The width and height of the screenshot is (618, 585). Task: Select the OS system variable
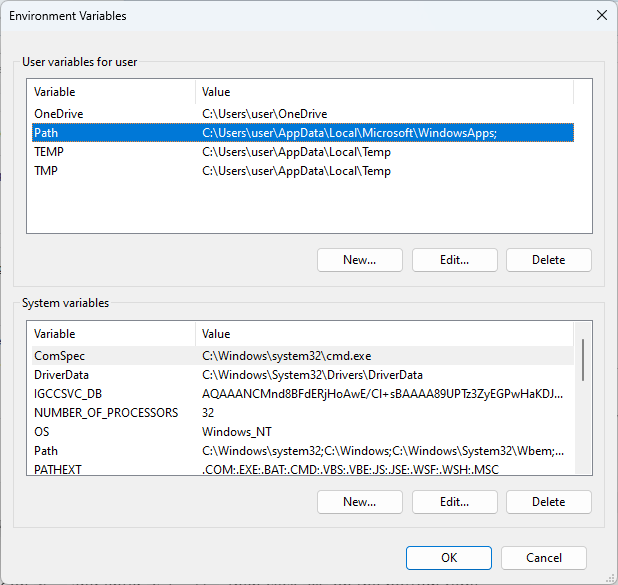[x=303, y=432]
